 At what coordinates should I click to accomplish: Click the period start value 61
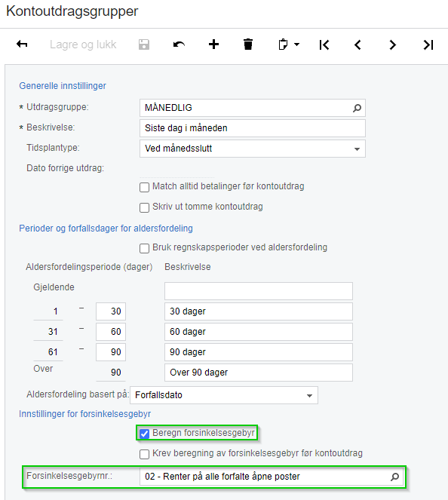(53, 352)
